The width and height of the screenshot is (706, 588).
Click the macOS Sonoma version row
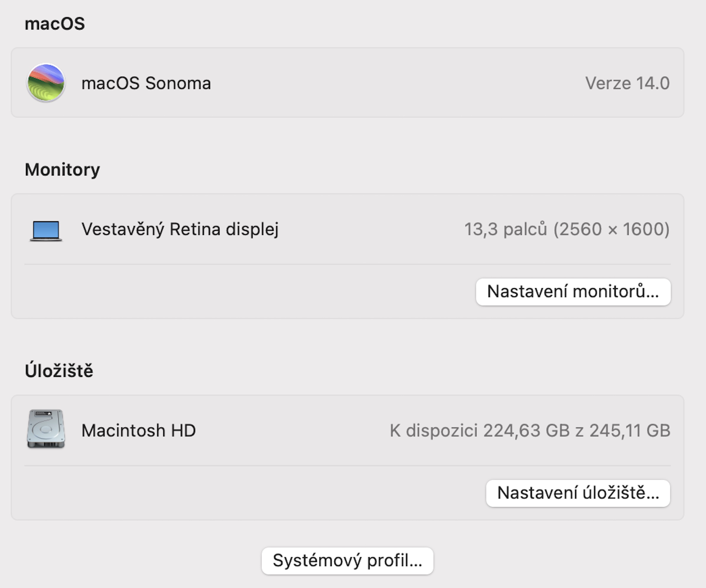(x=370, y=83)
